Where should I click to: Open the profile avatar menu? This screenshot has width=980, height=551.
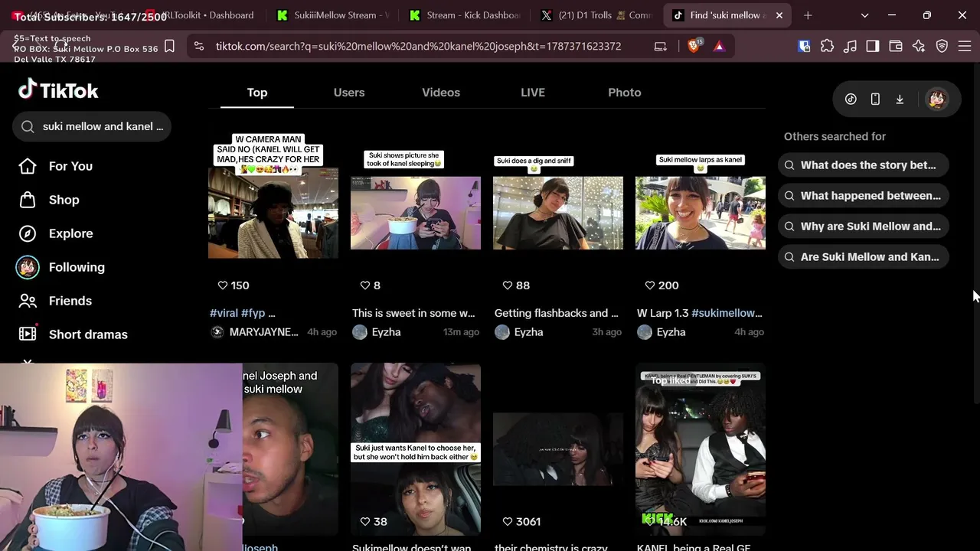click(x=936, y=99)
